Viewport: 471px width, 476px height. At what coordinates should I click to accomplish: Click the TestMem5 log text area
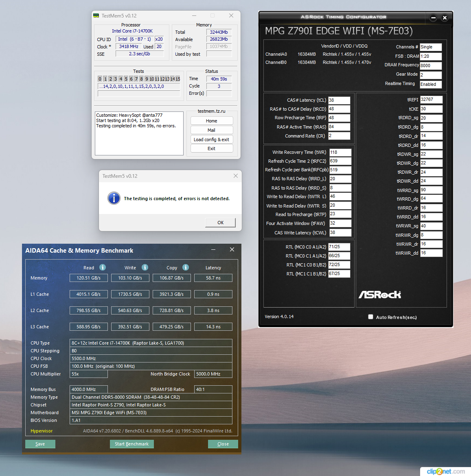(139, 133)
